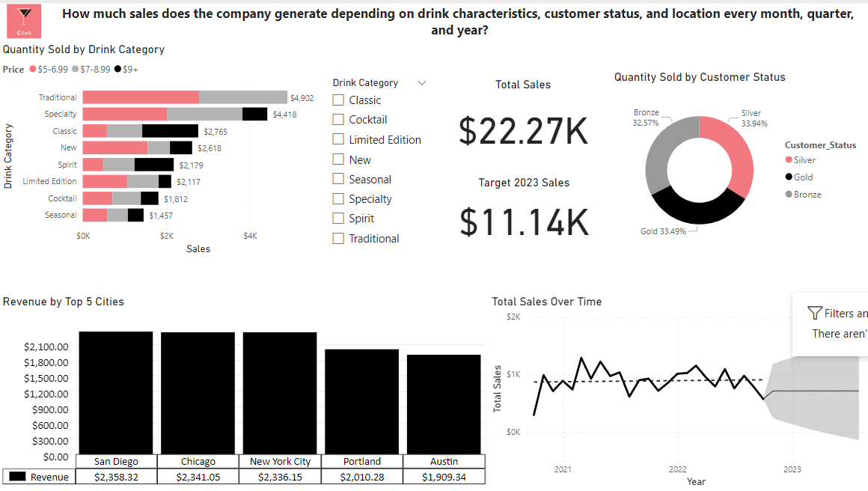The height and width of the screenshot is (491, 868).
Task: Click the Revenue by Top 5 Cities title
Action: [63, 302]
